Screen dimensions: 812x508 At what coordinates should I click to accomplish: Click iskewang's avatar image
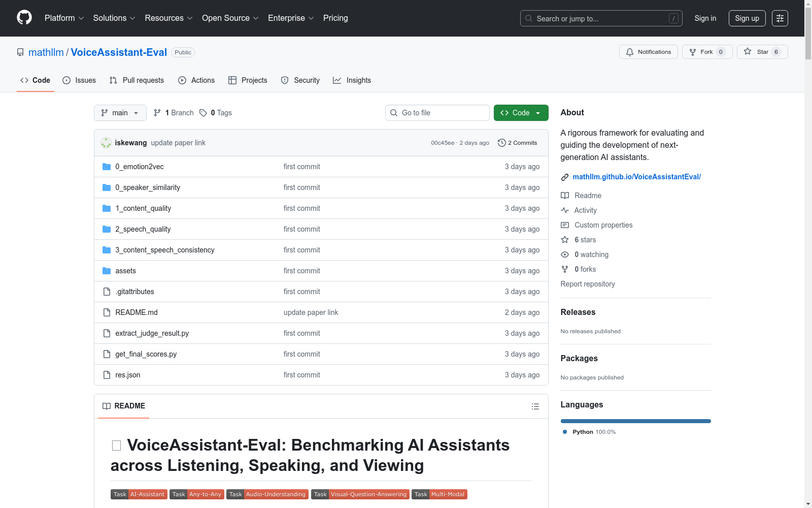coord(106,143)
